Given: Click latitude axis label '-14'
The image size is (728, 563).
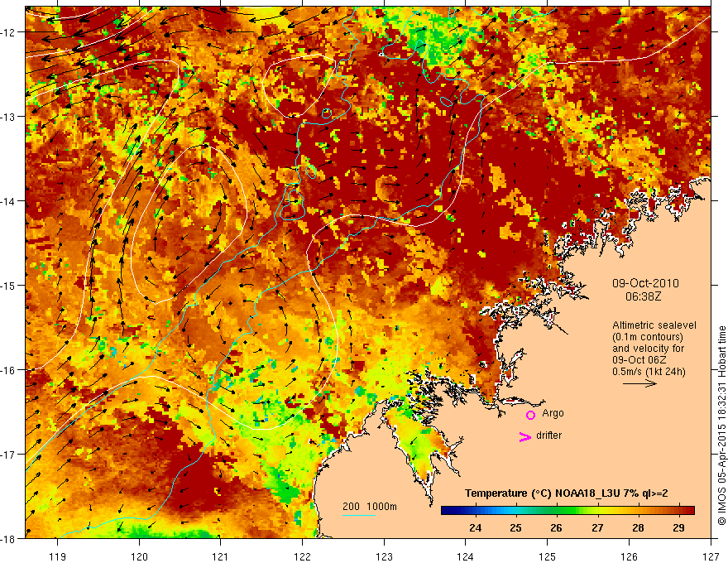Looking at the screenshot, I should pos(9,201).
